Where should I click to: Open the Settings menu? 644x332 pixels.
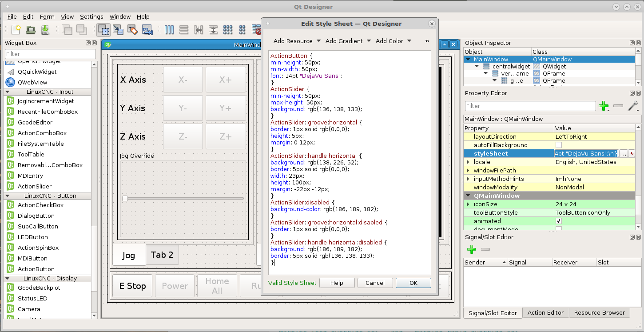click(91, 16)
